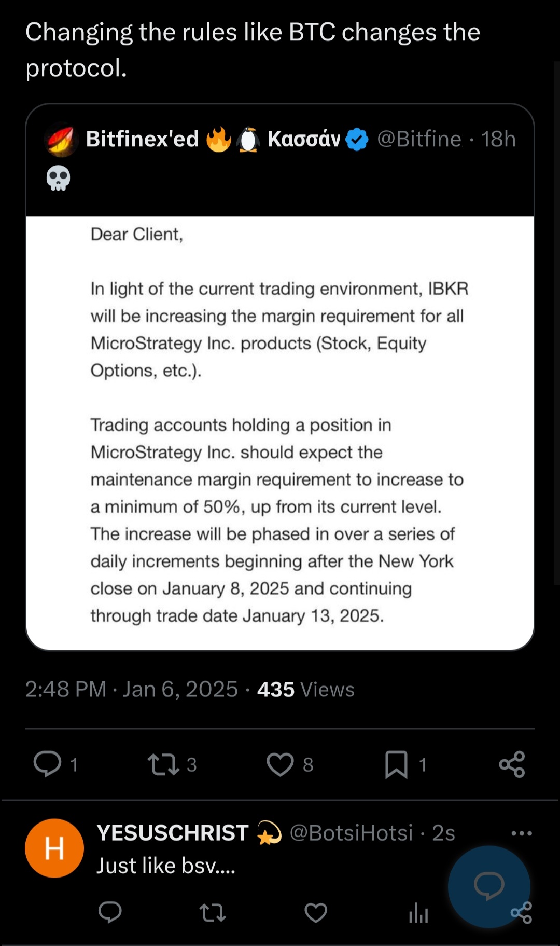Open the @BotsiHotsi handle link
560x946 pixels.
pyautogui.click(x=351, y=832)
